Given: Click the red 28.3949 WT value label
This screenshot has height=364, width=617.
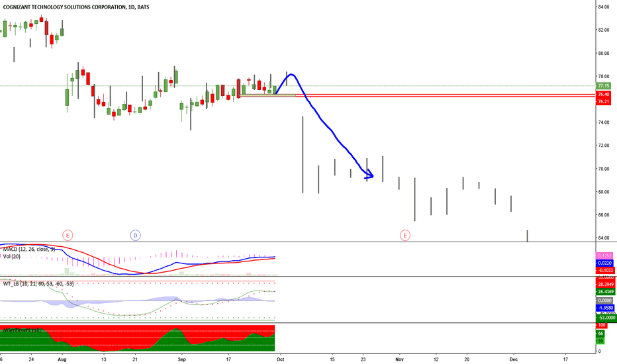Looking at the screenshot, I should 606,284.
